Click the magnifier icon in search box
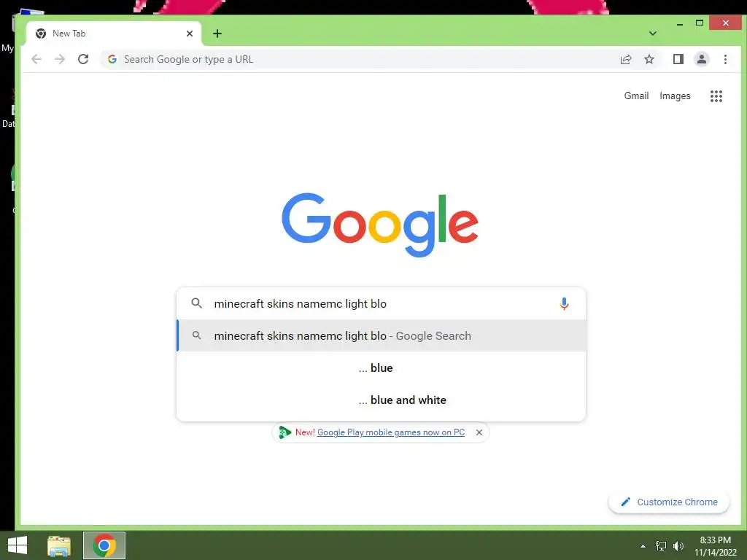Viewport: 747px width, 560px height. 196,303
